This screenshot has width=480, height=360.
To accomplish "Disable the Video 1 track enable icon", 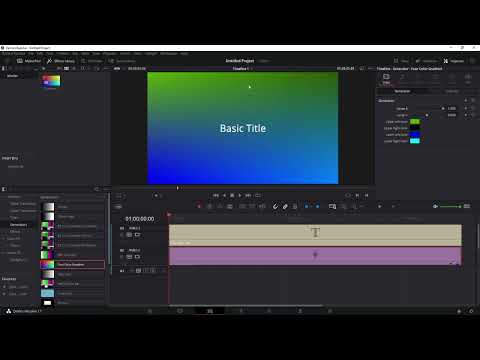I will [x=137, y=257].
